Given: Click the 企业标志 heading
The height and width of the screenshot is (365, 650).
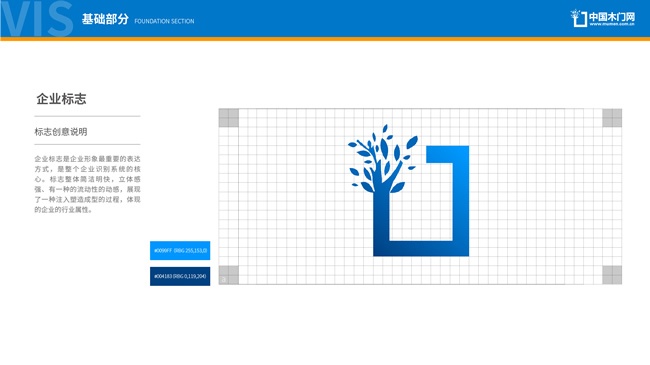Looking at the screenshot, I should (61, 99).
